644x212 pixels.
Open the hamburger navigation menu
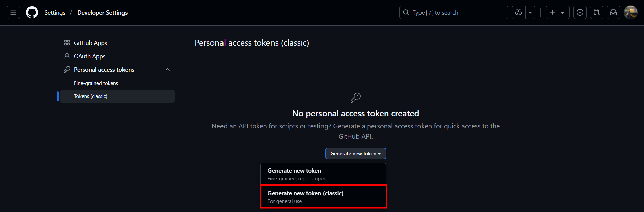pyautogui.click(x=13, y=12)
